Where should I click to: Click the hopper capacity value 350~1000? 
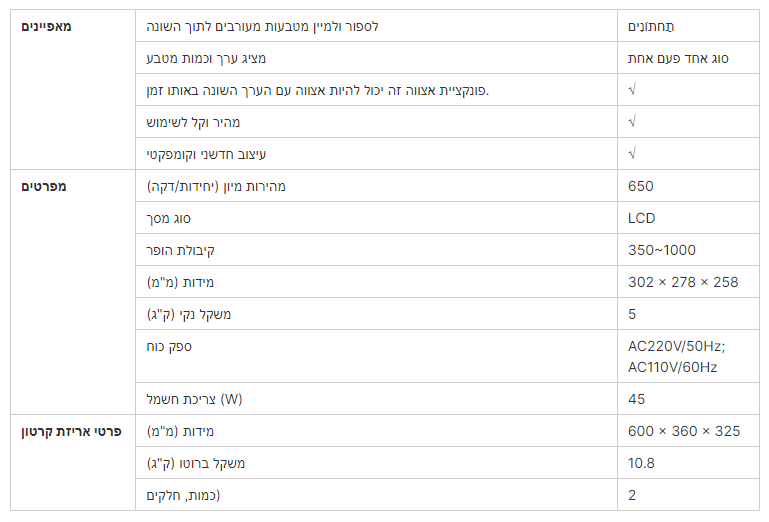coord(662,250)
